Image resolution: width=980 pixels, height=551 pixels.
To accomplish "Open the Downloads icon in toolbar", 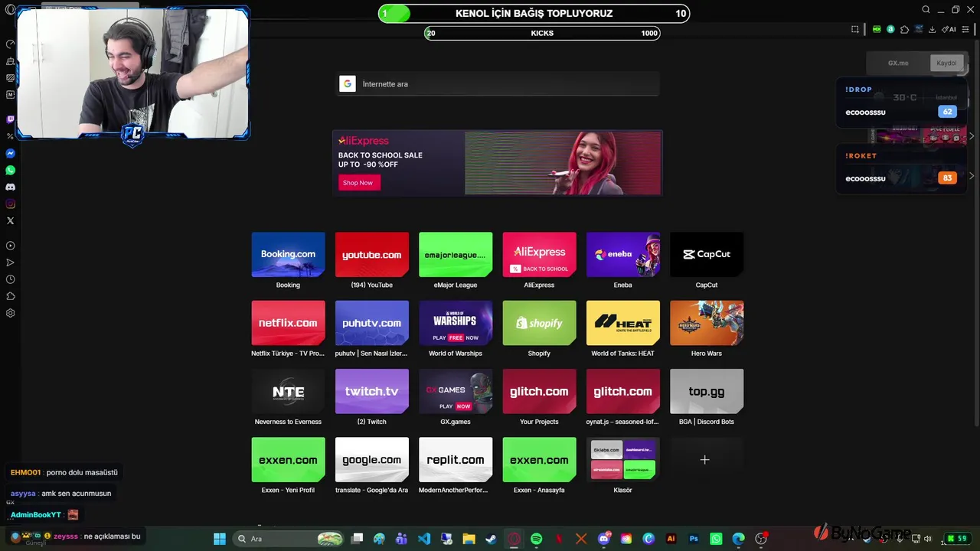I will [932, 29].
